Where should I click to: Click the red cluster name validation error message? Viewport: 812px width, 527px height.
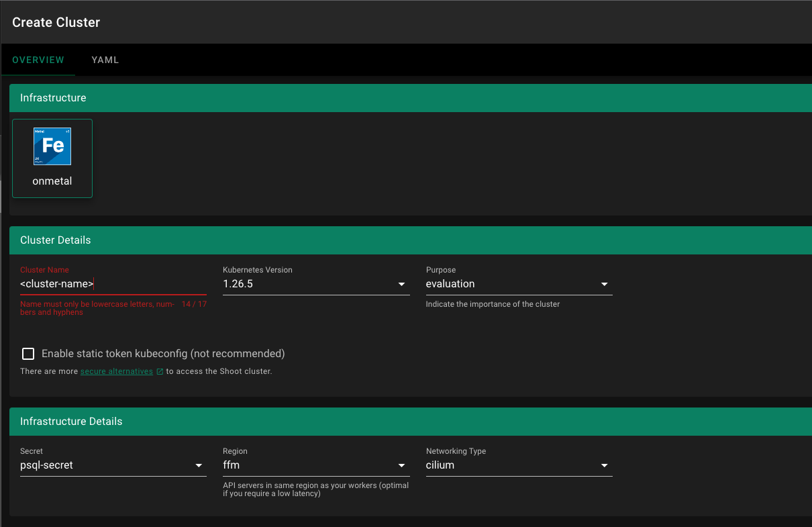click(x=97, y=308)
